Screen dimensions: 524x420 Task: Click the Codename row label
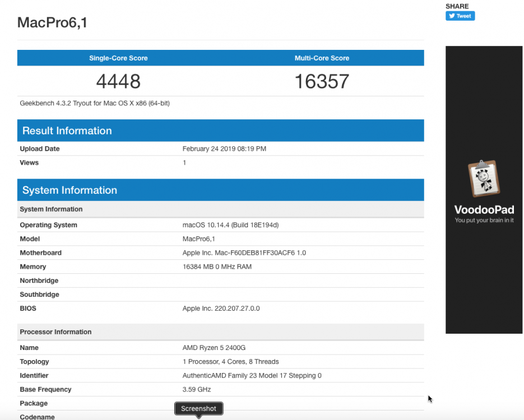point(38,417)
